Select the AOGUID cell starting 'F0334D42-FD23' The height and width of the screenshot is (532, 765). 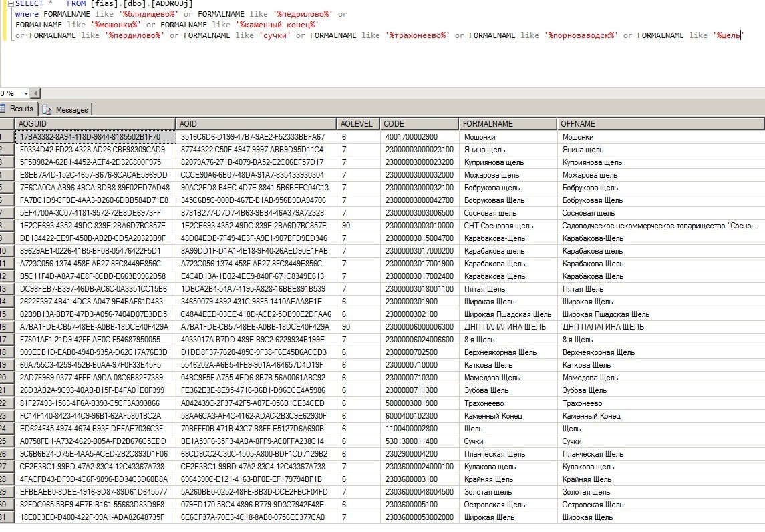coord(95,150)
